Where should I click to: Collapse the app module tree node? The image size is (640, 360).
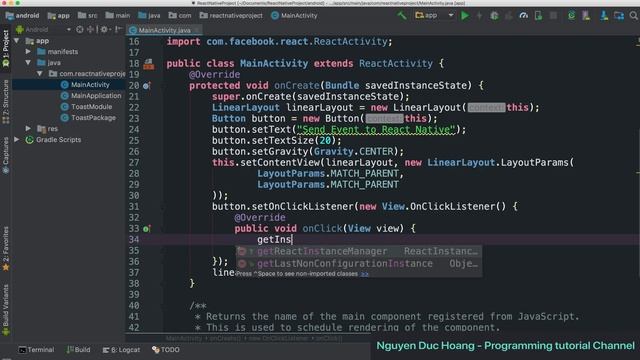pyautogui.click(x=17, y=41)
